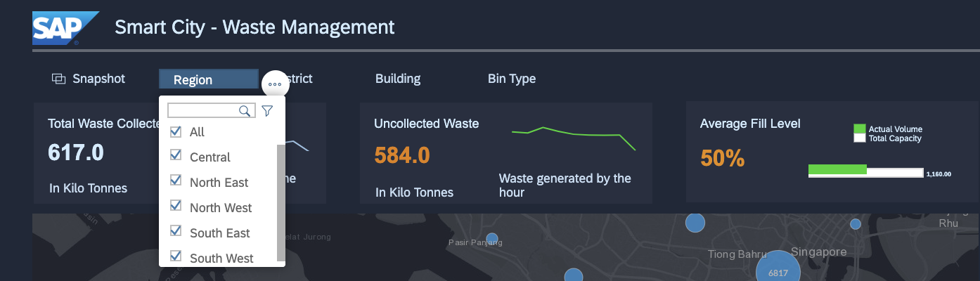
Task: Select the Snapshot label
Action: 98,79
